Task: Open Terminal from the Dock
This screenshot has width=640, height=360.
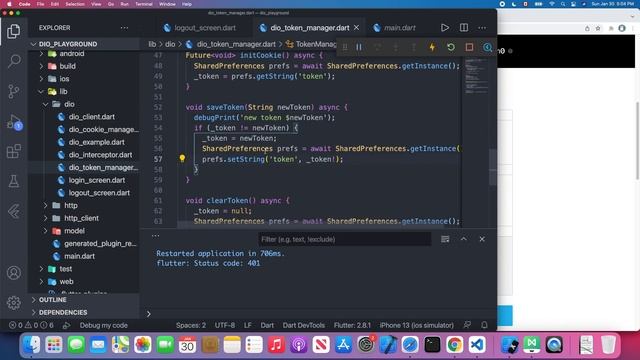Action: point(432,345)
